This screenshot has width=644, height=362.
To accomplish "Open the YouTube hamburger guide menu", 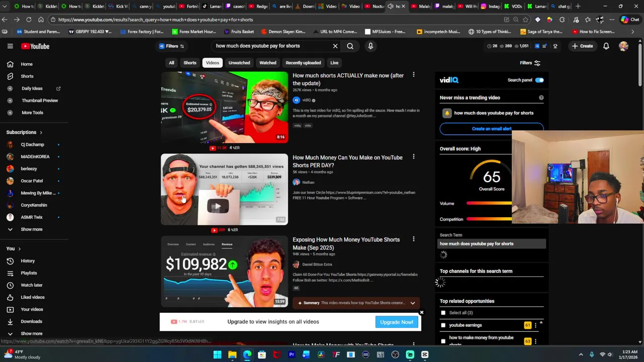I will tap(10, 46).
